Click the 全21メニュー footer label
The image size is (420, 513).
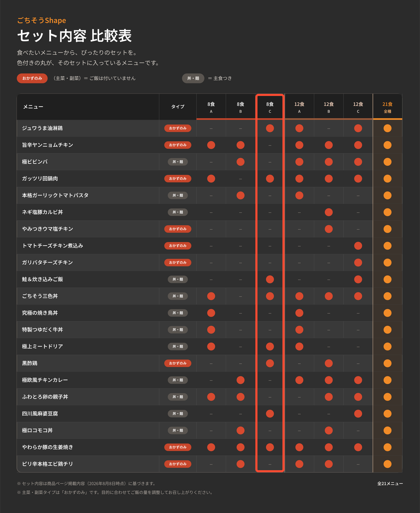[390, 484]
